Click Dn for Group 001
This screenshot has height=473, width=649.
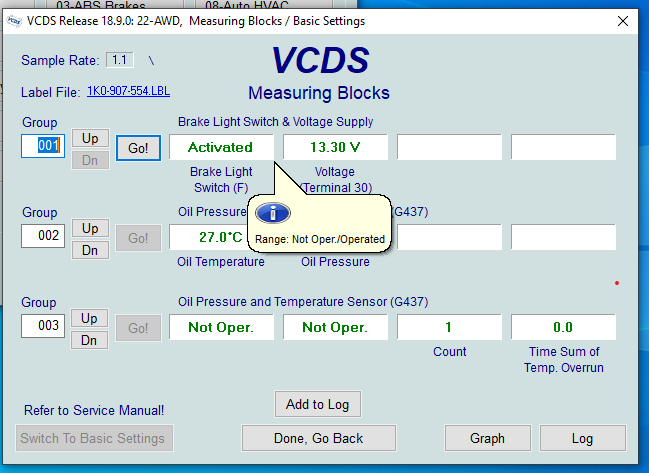[x=90, y=160]
